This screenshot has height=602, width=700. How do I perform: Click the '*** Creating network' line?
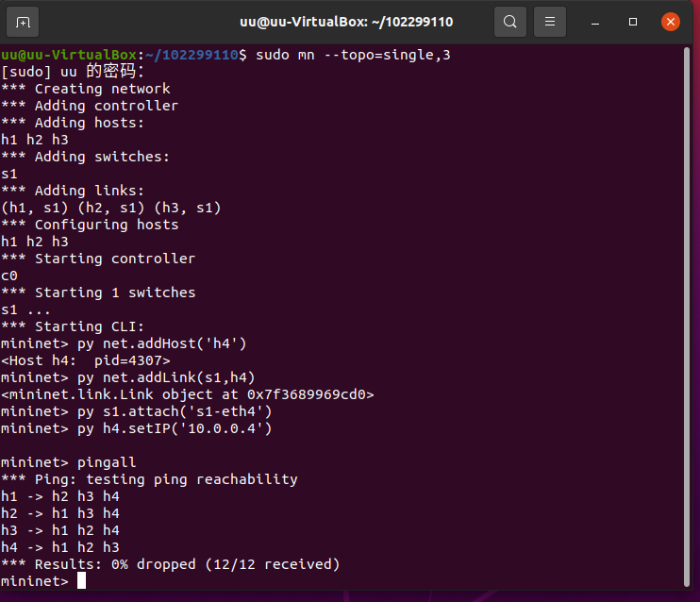[x=85, y=89]
